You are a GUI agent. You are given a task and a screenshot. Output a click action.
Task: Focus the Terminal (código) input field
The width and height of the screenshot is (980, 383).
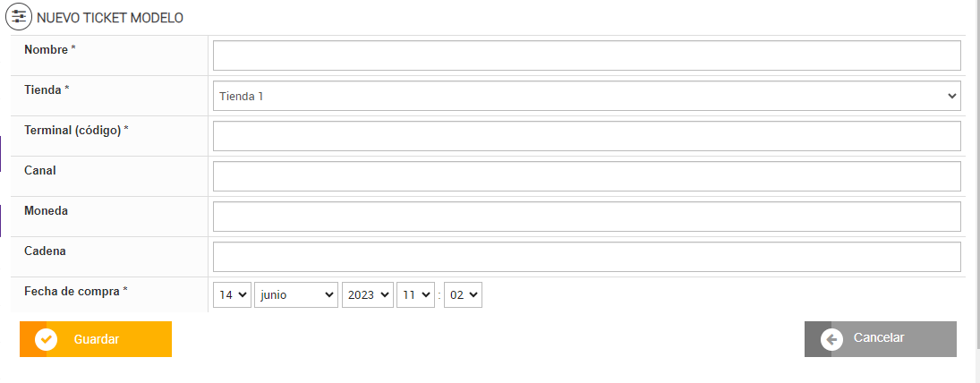tap(586, 136)
